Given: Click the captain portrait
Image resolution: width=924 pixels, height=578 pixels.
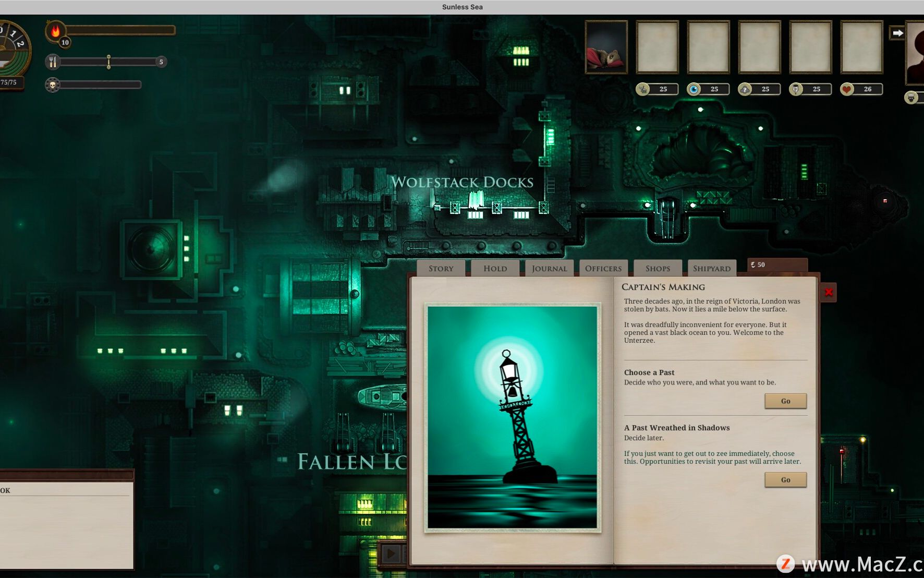Looking at the screenshot, I should coord(915,52).
